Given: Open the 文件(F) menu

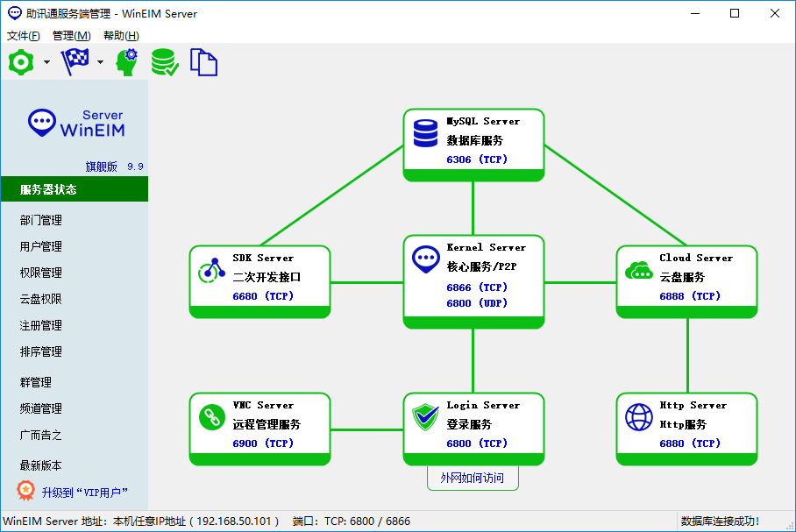Looking at the screenshot, I should coord(24,36).
